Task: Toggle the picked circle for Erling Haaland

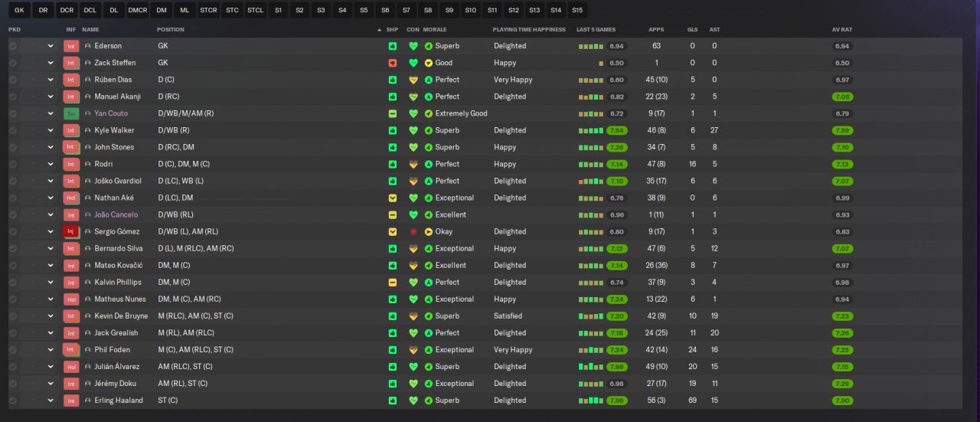Action: point(13,401)
